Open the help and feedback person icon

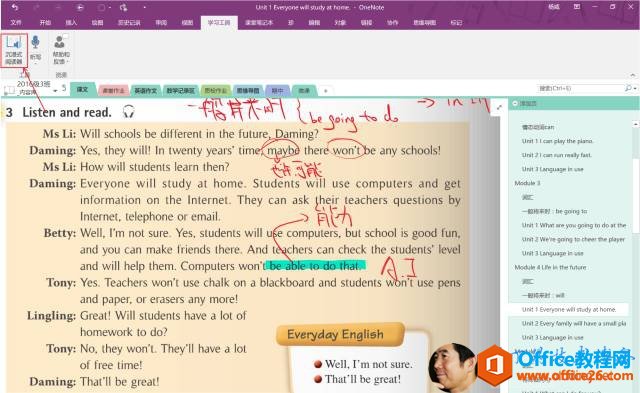tap(60, 49)
